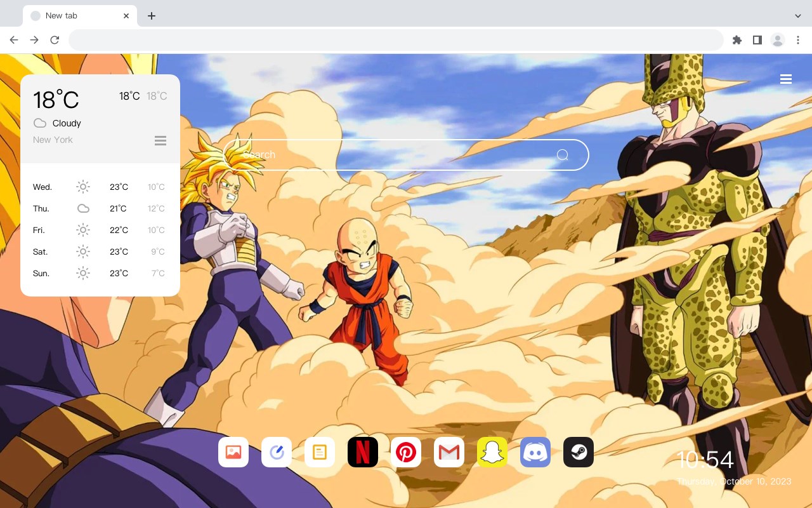Viewport: 812px width, 508px height.
Task: Open the Steam shortcut
Action: 579,452
